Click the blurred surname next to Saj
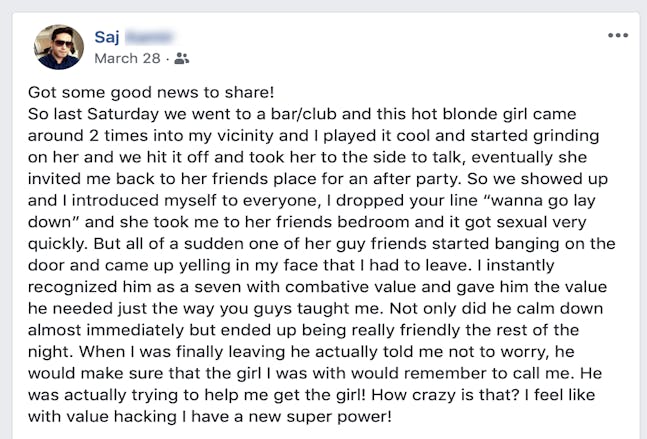The height and width of the screenshot is (439, 647). 149,37
